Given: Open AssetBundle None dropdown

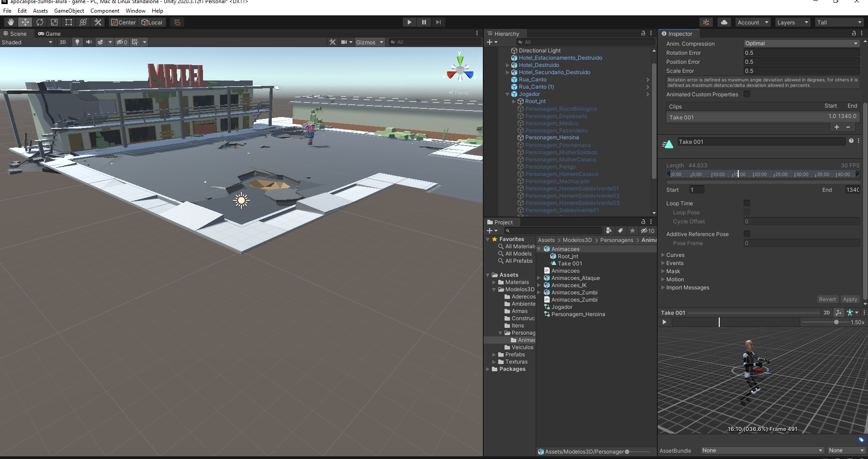Looking at the screenshot, I should [762, 450].
